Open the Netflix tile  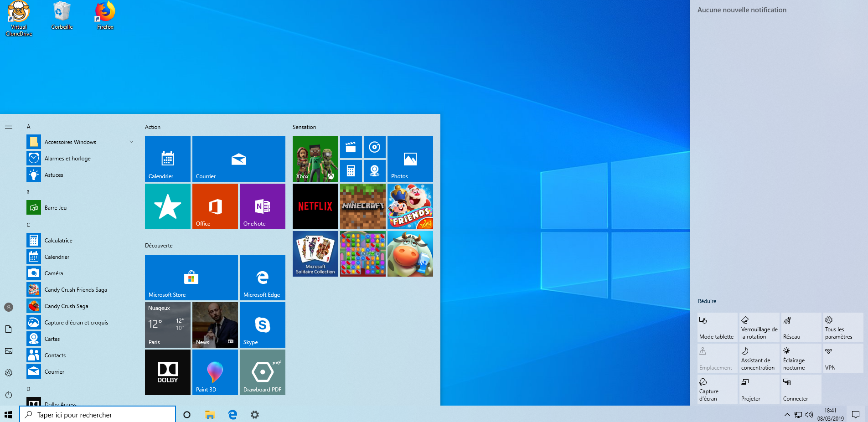315,206
